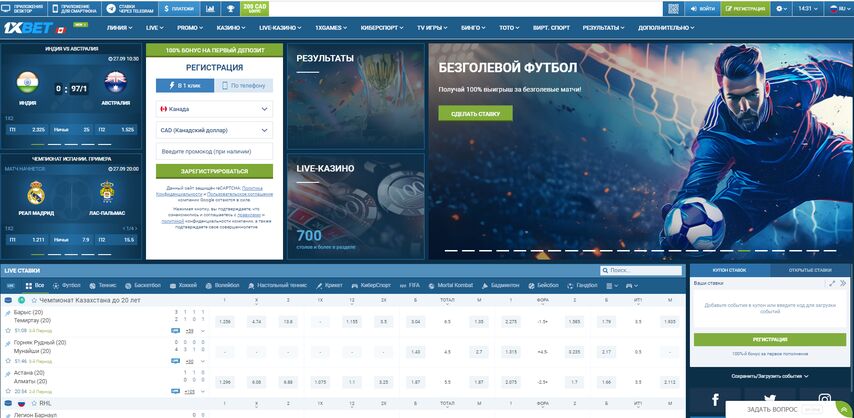The height and width of the screenshot is (418, 854).
Task: Filter live bets by Настольный теннис
Action: pos(277,285)
